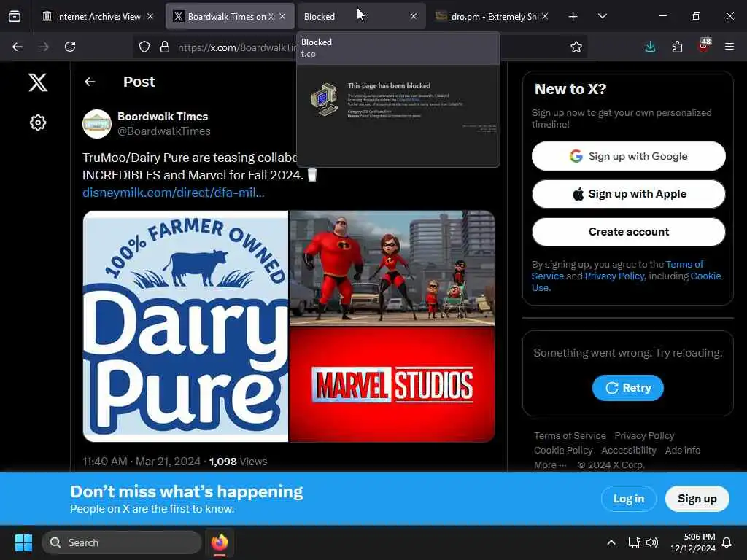Switch to Internet Archive tab
747x560 pixels.
(98, 16)
